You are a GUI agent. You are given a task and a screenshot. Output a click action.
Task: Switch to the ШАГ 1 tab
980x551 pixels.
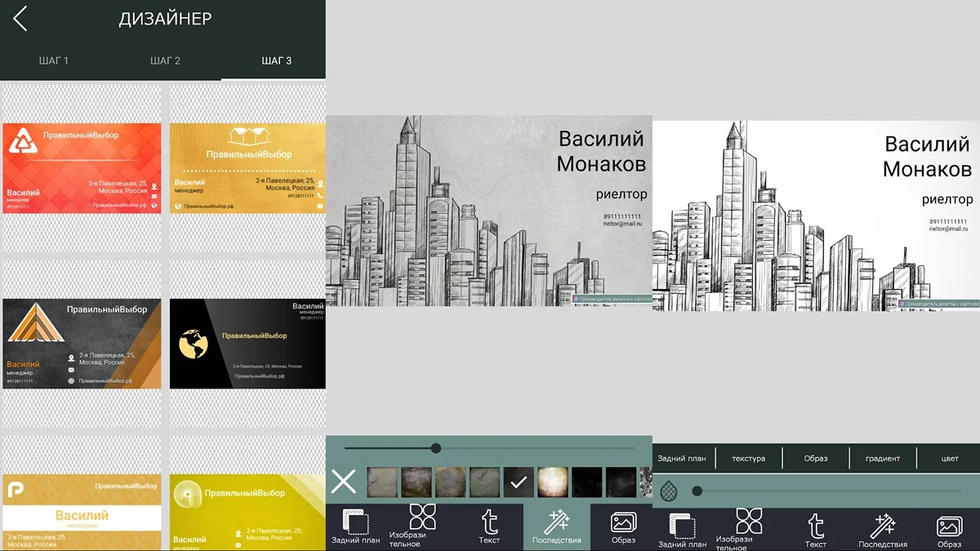54,60
